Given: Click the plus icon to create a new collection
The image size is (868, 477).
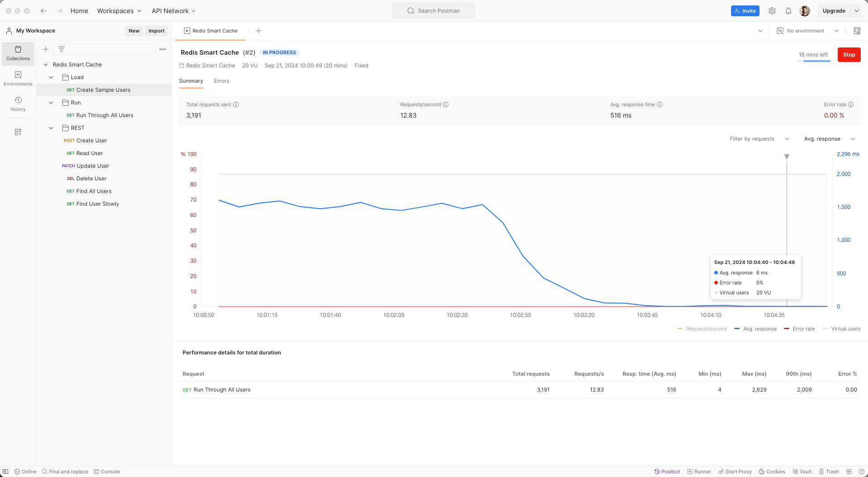Looking at the screenshot, I should point(46,49).
